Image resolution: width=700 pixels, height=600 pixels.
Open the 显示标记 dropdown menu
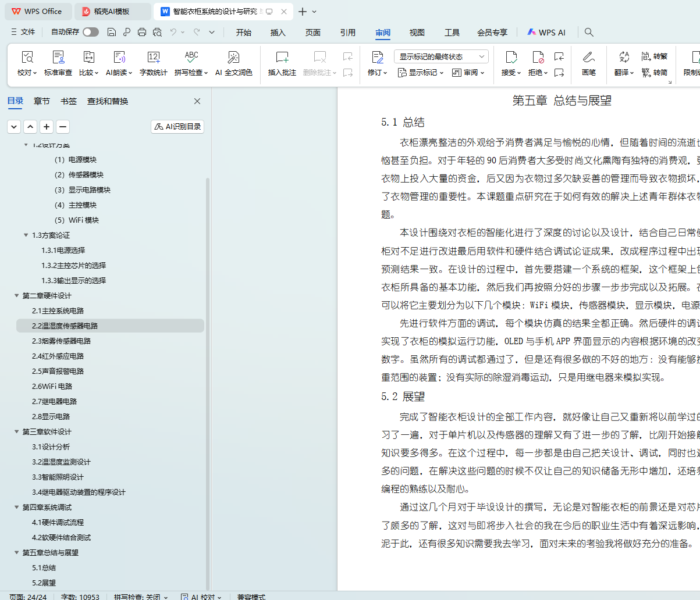(420, 73)
